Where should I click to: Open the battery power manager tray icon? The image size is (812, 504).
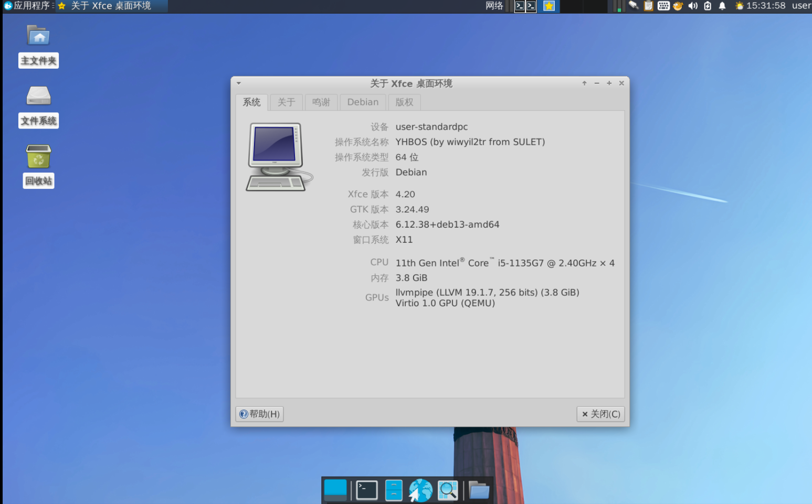(708, 6)
